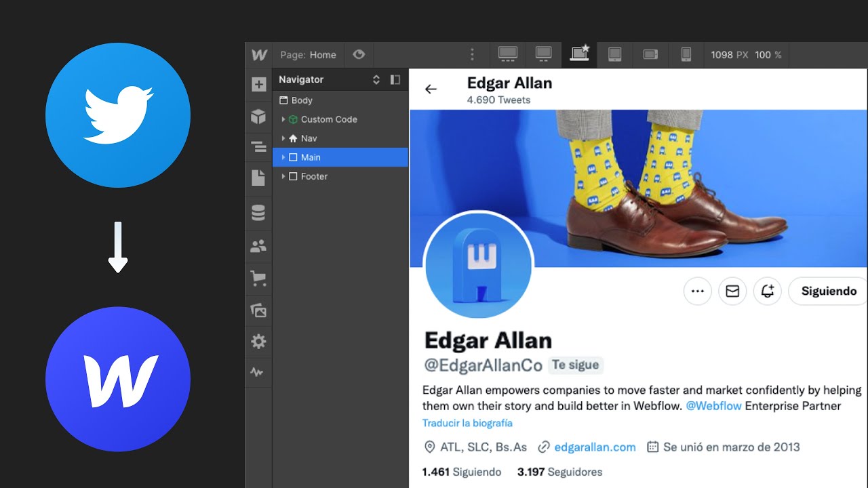Open the Audit activity panel

[257, 372]
